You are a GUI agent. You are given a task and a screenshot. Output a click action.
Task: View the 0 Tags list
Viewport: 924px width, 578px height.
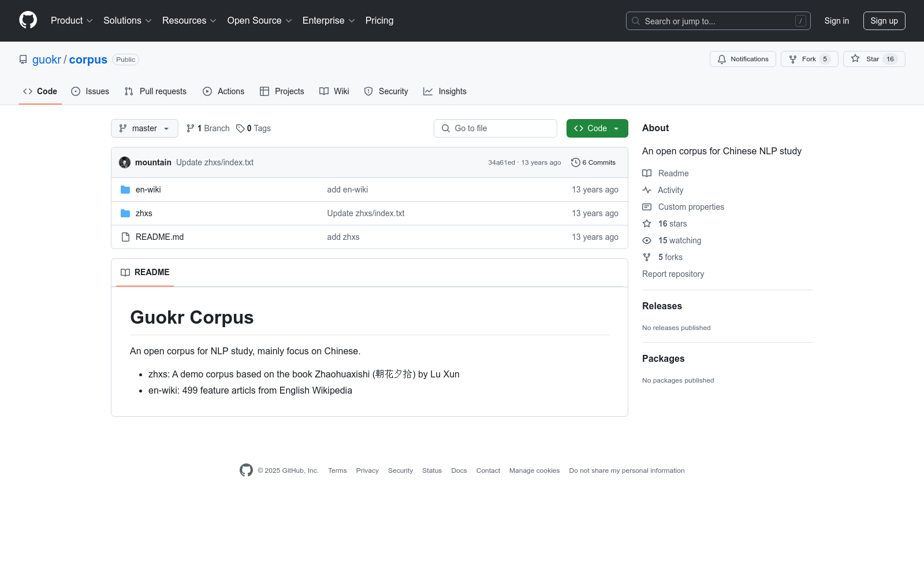coord(254,128)
